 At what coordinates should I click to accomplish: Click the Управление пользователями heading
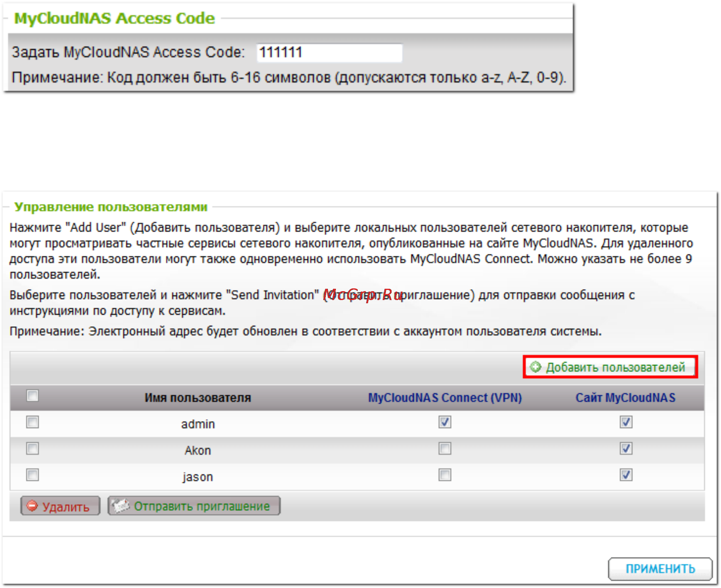tap(111, 207)
